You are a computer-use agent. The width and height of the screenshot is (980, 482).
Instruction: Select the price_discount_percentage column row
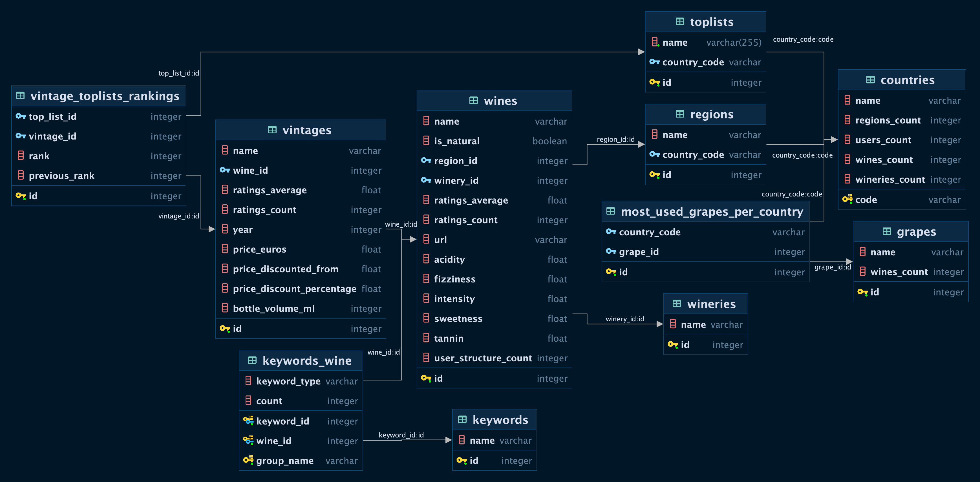tap(301, 289)
